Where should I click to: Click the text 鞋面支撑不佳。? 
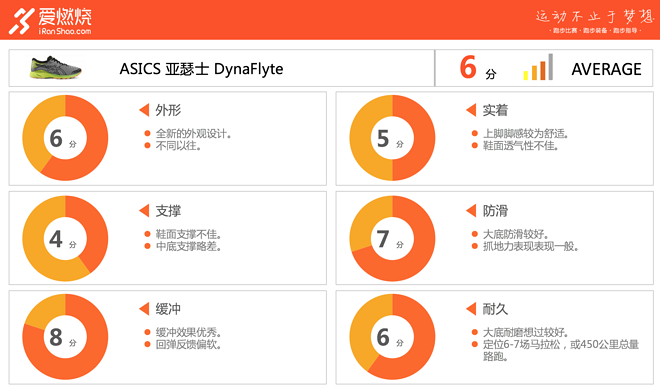click(x=188, y=234)
